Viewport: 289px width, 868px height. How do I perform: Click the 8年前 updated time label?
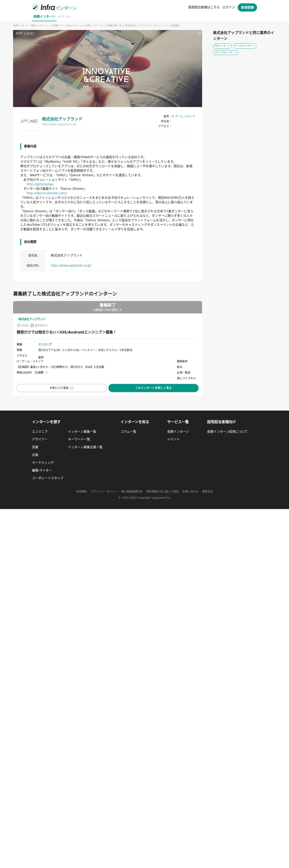click(x=23, y=325)
